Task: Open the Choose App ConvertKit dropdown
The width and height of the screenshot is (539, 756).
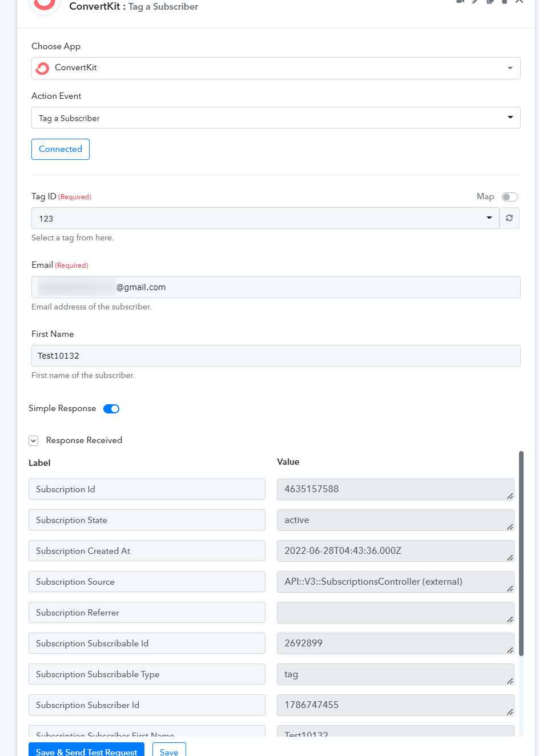Action: coord(276,68)
